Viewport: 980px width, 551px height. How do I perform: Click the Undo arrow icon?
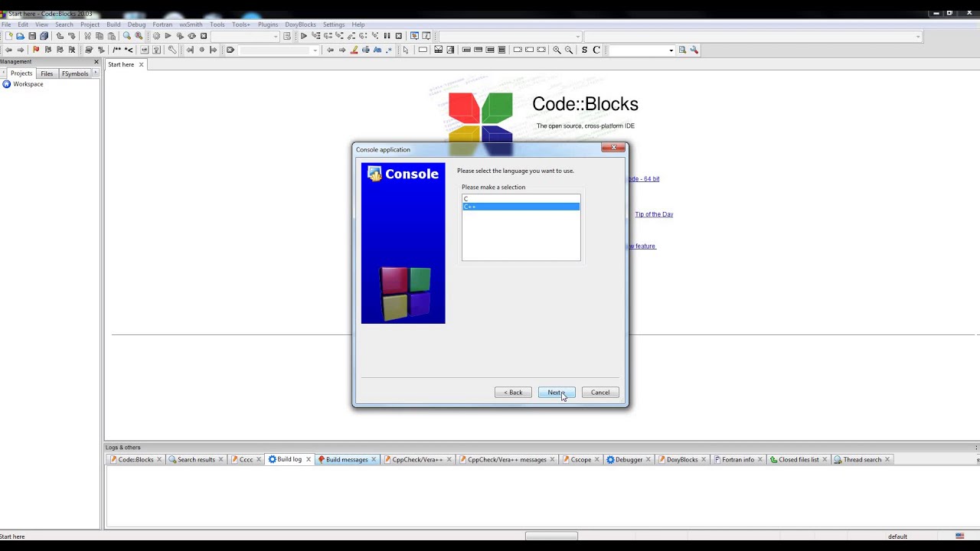60,36
